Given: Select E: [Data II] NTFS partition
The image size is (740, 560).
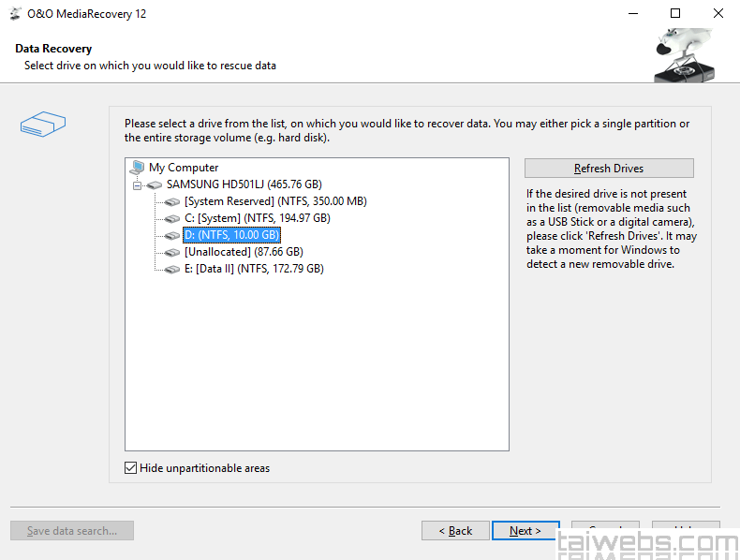Looking at the screenshot, I should (253, 269).
